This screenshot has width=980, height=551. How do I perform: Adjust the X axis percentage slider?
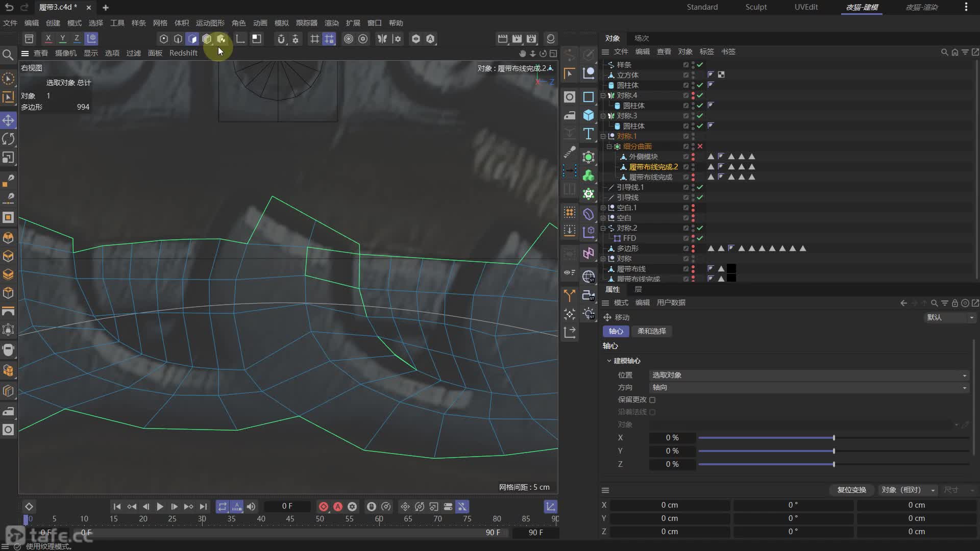pyautogui.click(x=834, y=438)
